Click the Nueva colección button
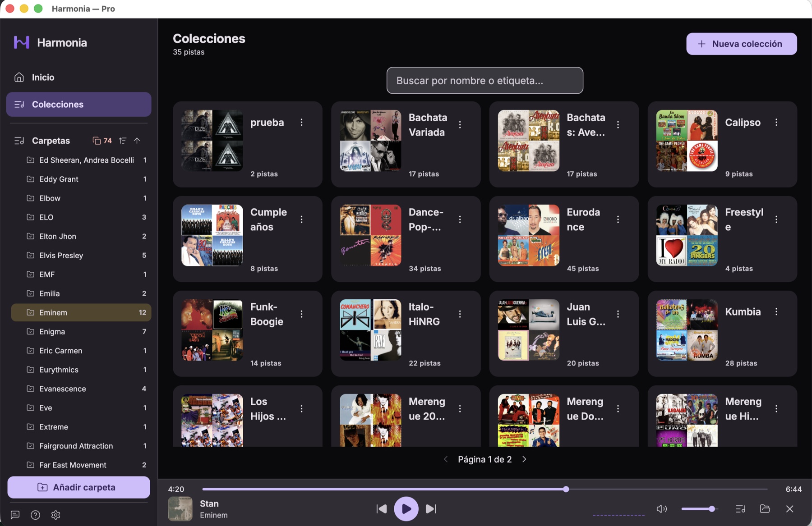 click(742, 44)
